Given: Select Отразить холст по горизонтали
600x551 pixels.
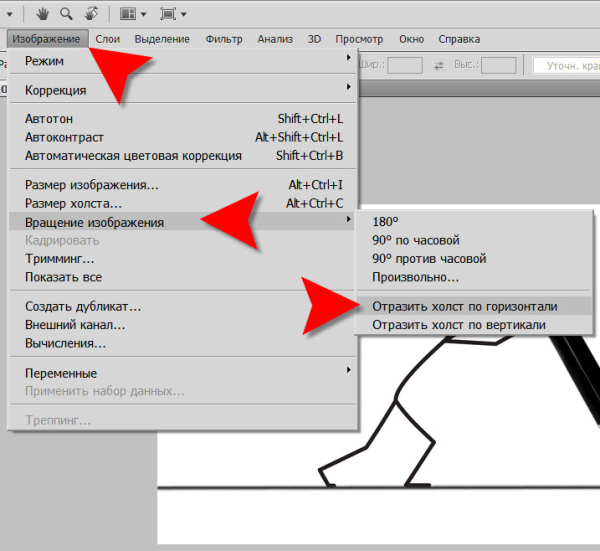Looking at the screenshot, I should 474,306.
